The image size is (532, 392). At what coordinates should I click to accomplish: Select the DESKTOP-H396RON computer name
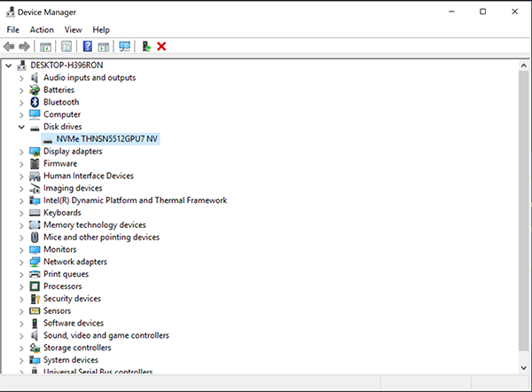coord(66,65)
